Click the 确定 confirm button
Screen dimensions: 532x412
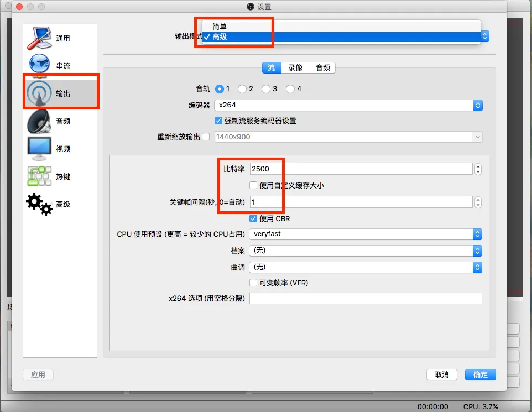(480, 374)
